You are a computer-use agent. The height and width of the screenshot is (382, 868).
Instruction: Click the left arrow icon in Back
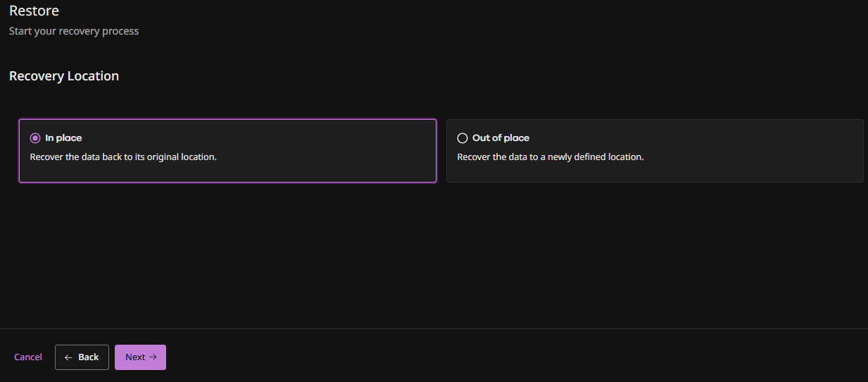pyautogui.click(x=69, y=357)
